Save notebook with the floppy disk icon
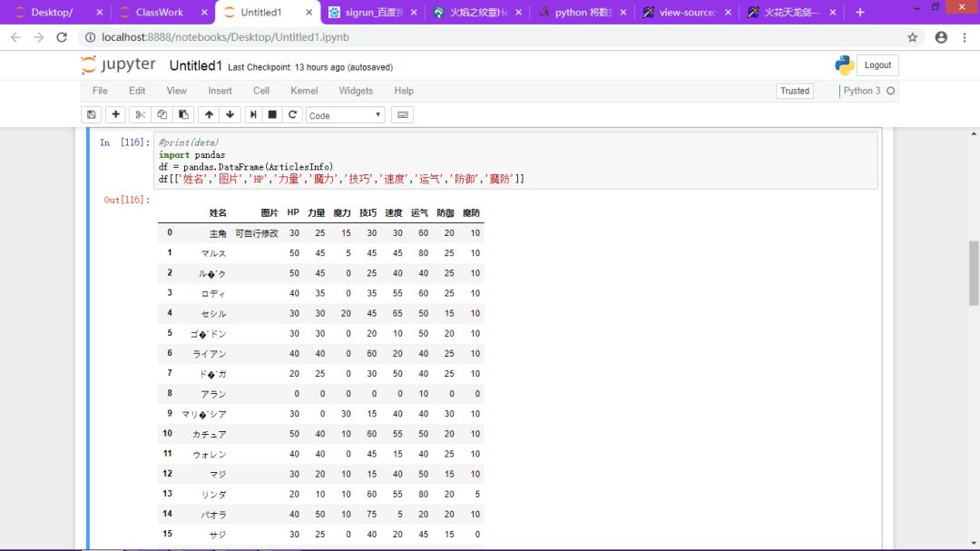980x551 pixels. 92,115
